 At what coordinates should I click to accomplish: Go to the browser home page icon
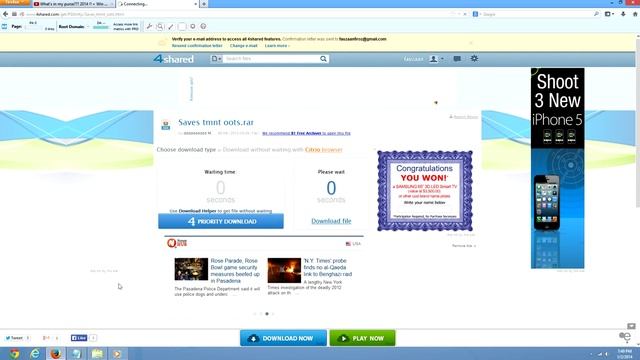635,14
